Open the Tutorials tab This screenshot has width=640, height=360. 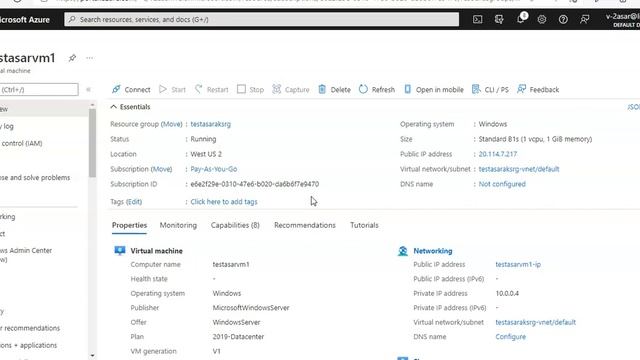[364, 225]
